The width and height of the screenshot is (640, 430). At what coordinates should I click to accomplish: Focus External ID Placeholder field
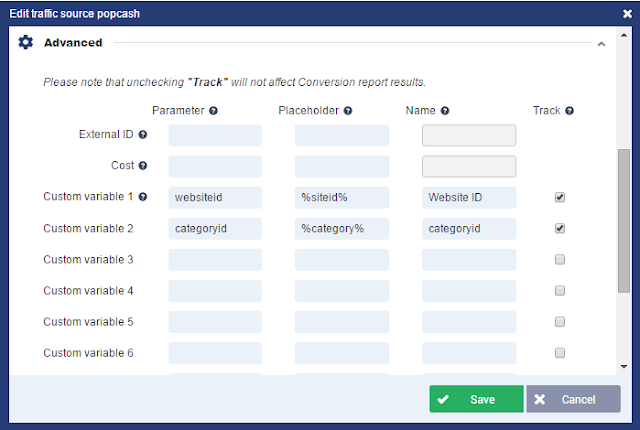(x=342, y=135)
